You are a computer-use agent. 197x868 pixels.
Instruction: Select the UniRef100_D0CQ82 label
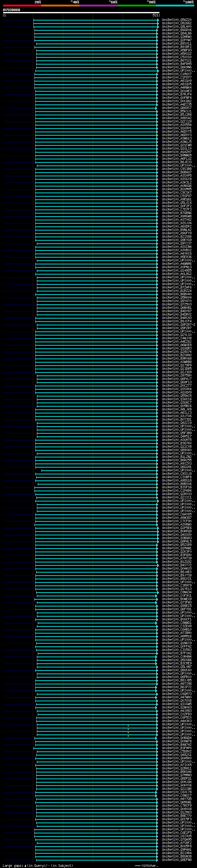click(177, 101)
